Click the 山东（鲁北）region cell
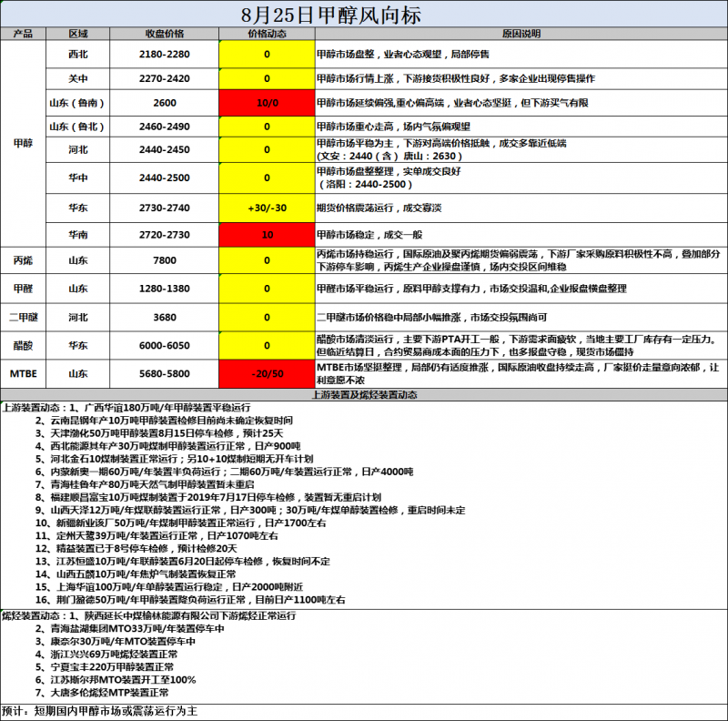This screenshot has width=728, height=721. 78,127
